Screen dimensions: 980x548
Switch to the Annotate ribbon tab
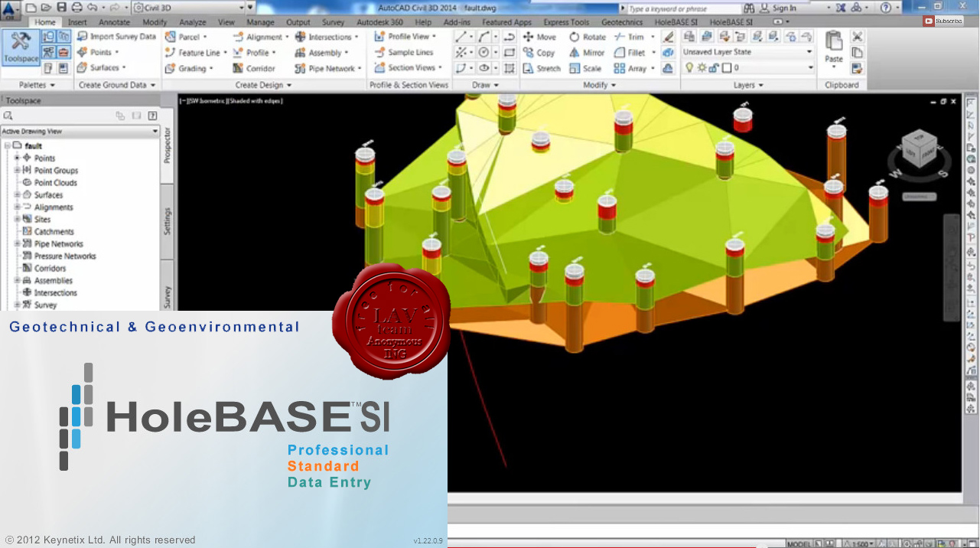114,22
